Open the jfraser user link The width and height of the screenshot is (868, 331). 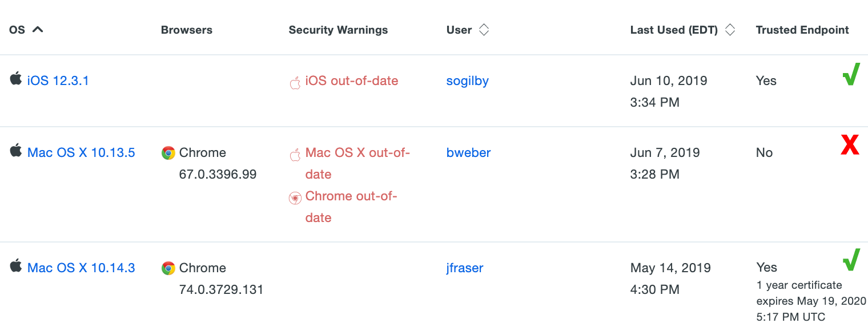465,268
